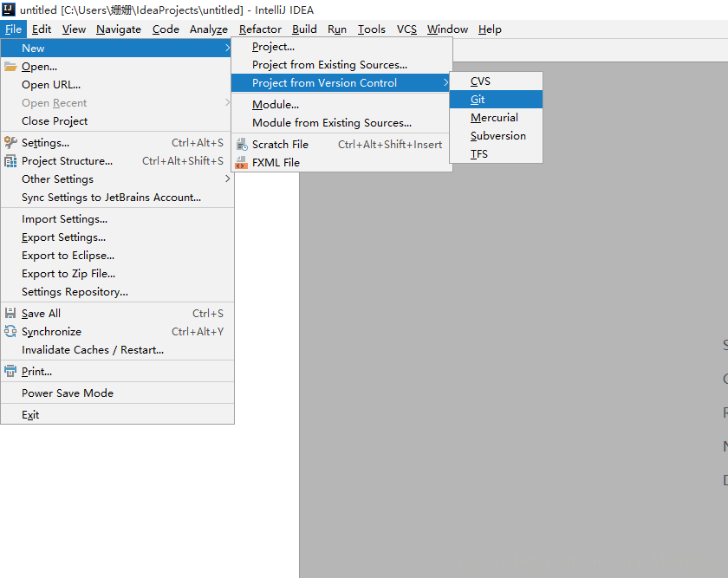The height and width of the screenshot is (578, 728).
Task: Select Git from version control list
Action: click(496, 100)
